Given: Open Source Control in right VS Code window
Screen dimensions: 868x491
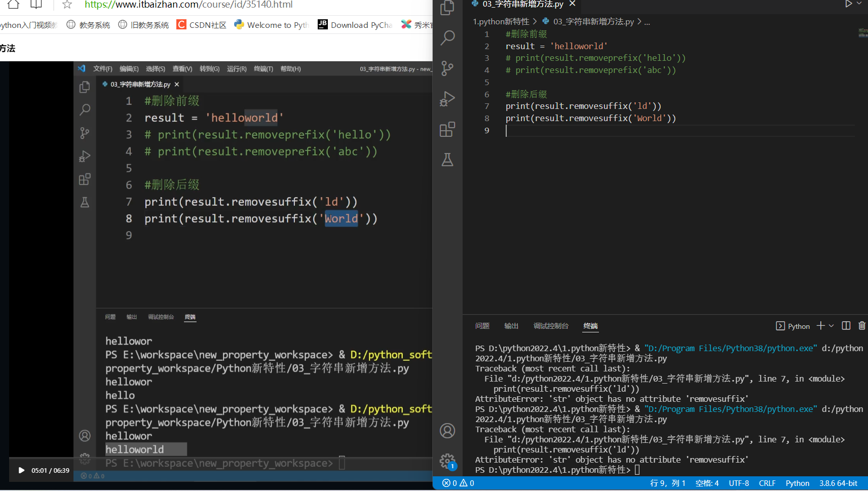Looking at the screenshot, I should (447, 68).
